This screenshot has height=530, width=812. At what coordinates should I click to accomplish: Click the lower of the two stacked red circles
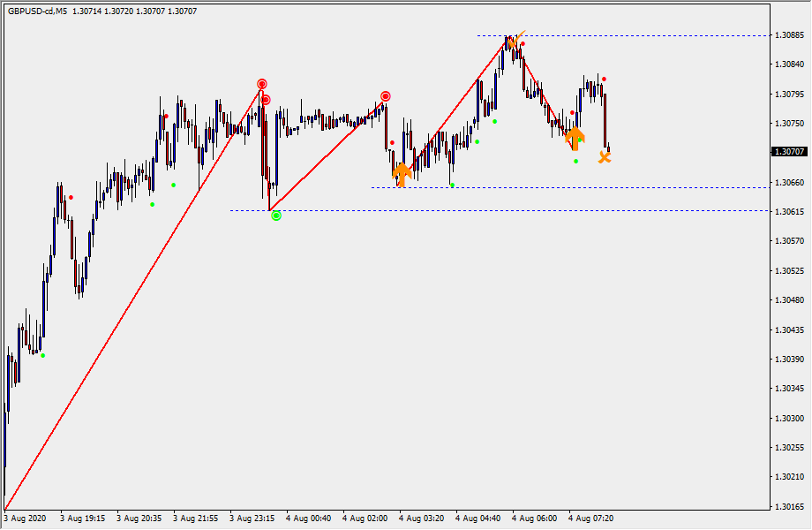[x=266, y=100]
